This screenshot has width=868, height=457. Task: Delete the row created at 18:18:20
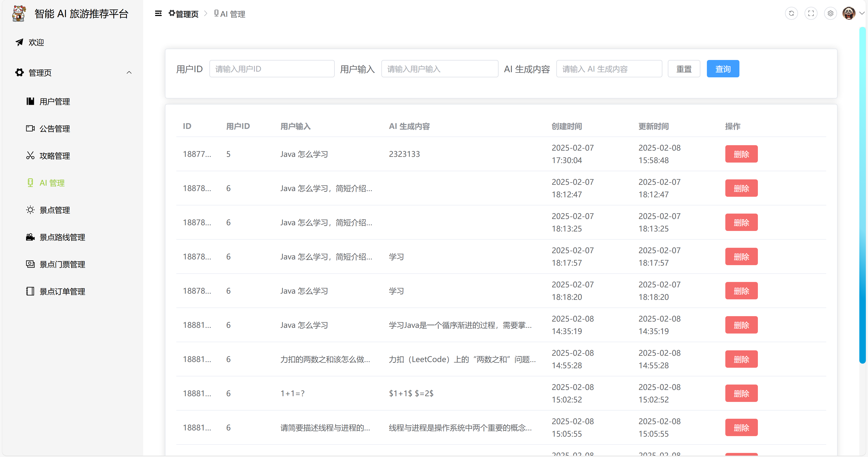coord(741,291)
